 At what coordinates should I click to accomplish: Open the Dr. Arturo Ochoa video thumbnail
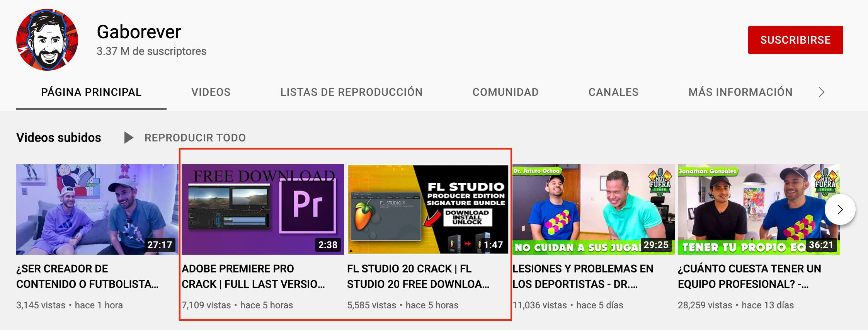click(x=593, y=209)
